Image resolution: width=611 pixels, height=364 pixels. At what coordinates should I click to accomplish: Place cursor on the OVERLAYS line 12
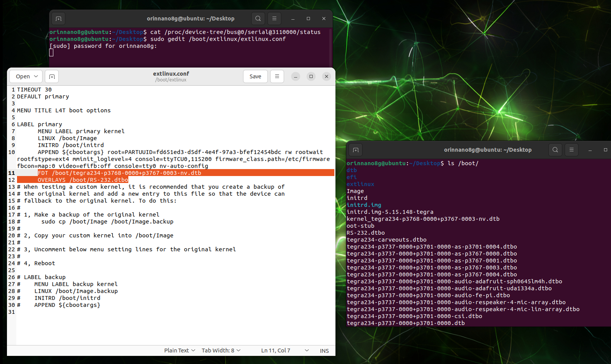click(83, 180)
